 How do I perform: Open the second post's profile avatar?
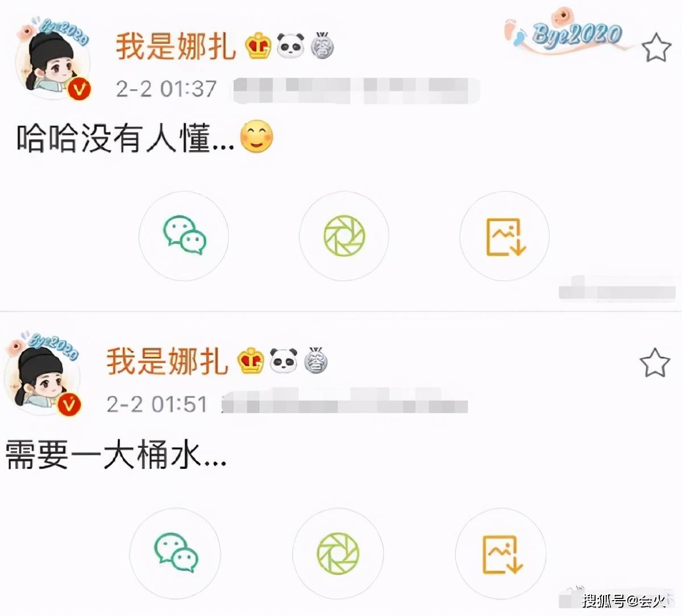(x=43, y=373)
